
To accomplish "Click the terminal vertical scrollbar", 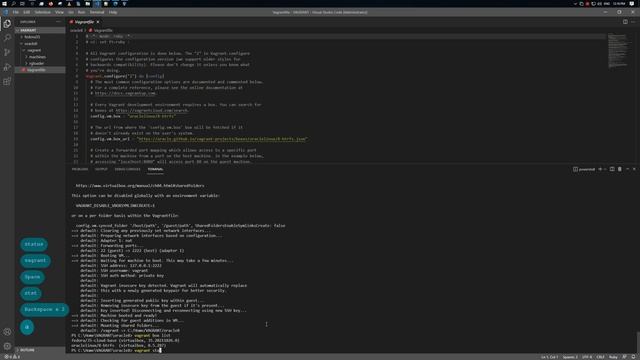I will click(x=637, y=342).
